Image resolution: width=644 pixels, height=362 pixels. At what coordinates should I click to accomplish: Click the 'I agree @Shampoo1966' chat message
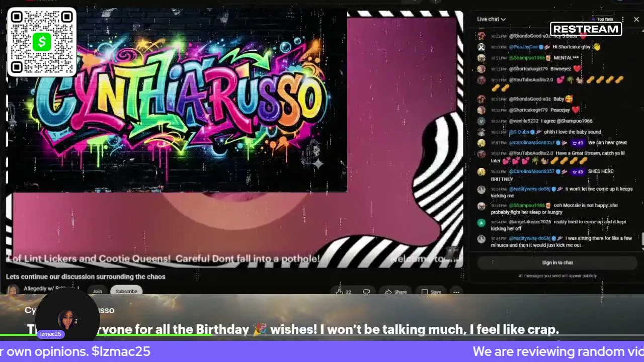tap(567, 121)
